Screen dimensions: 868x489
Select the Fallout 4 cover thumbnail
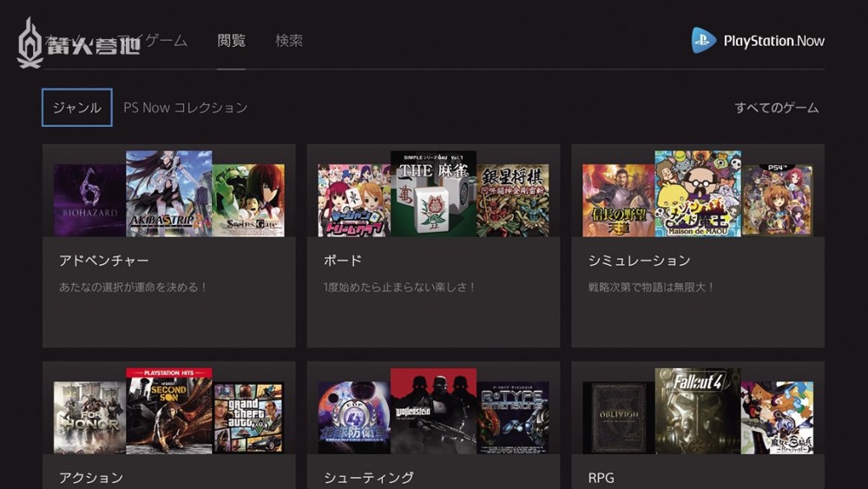point(698,411)
